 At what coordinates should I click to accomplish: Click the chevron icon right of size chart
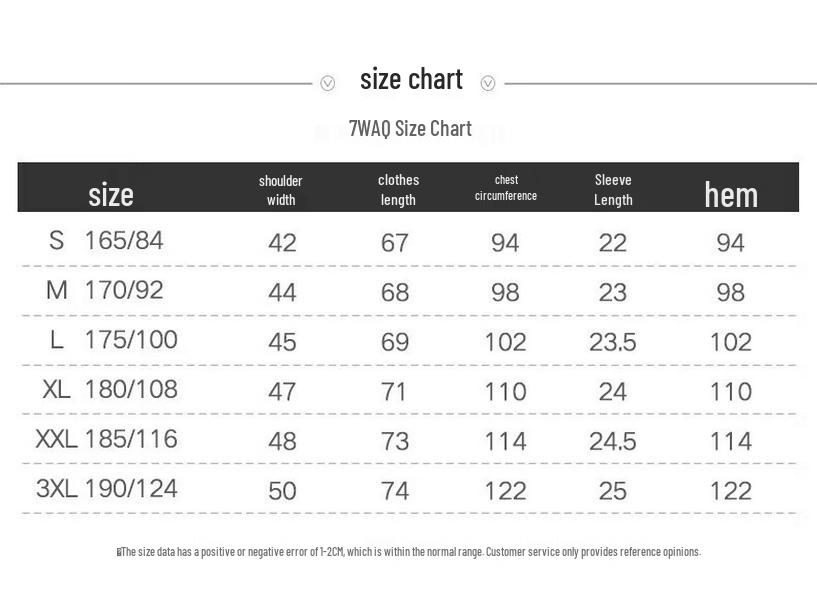click(488, 83)
